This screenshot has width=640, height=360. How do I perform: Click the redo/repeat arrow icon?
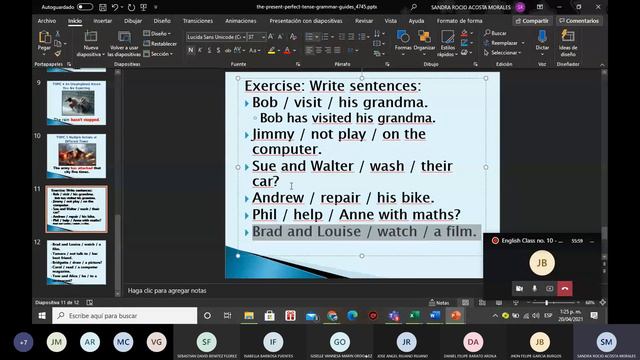131,7
